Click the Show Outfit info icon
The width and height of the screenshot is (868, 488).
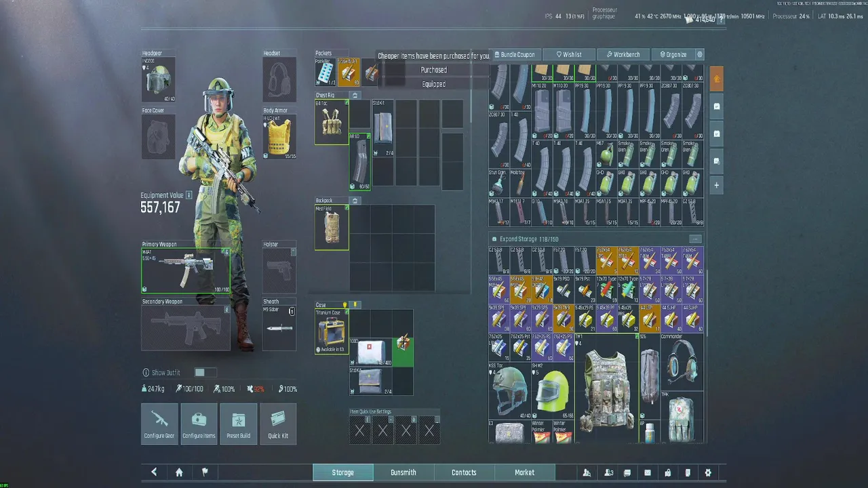(146, 373)
